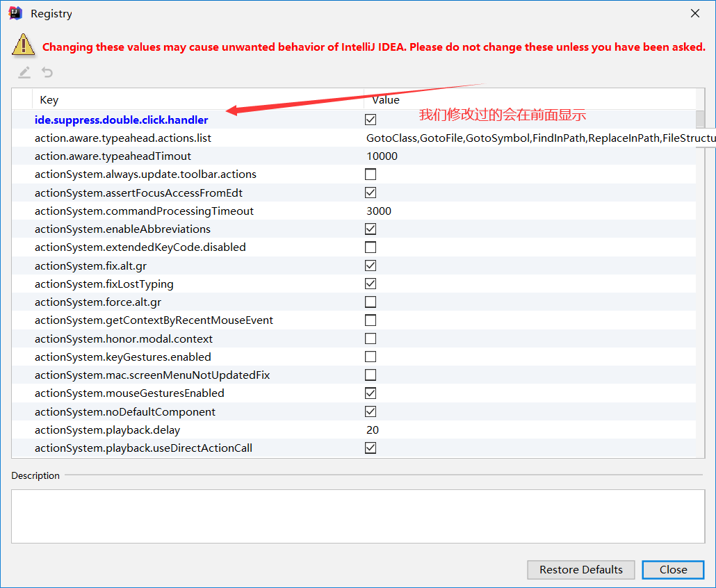
Task: Select actionSystem.playback.useDirectActionCall key text
Action: pyautogui.click(x=143, y=448)
